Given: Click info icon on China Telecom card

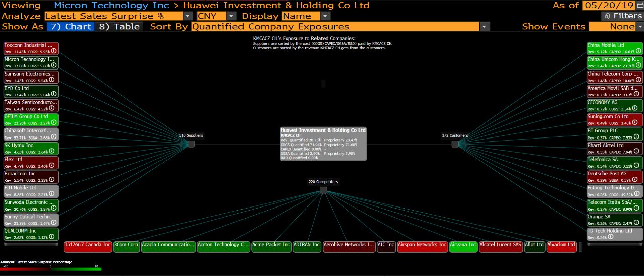Looking at the screenshot, I should pyautogui.click(x=638, y=80).
